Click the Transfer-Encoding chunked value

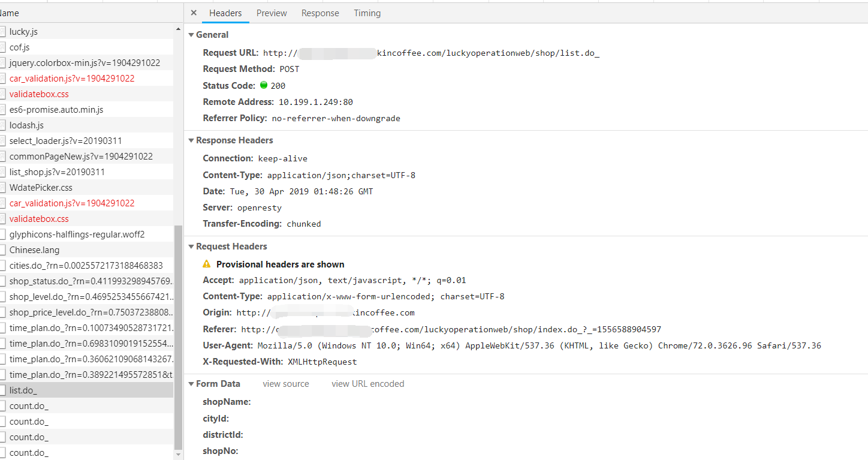click(x=304, y=224)
